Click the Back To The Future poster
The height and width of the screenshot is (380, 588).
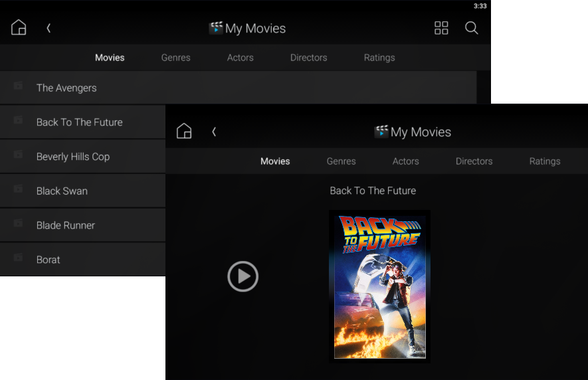click(380, 286)
